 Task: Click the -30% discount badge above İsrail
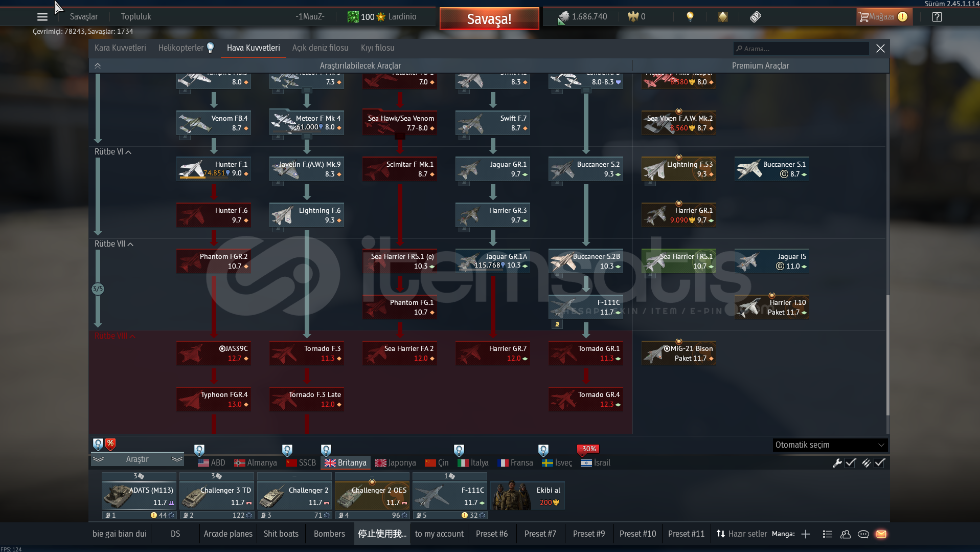tap(588, 449)
